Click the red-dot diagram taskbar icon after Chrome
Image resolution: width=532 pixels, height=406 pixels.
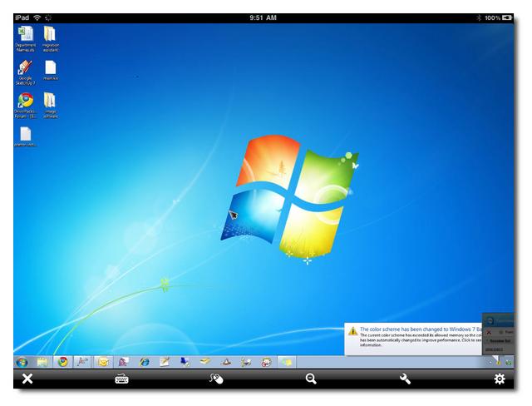[x=82, y=362]
